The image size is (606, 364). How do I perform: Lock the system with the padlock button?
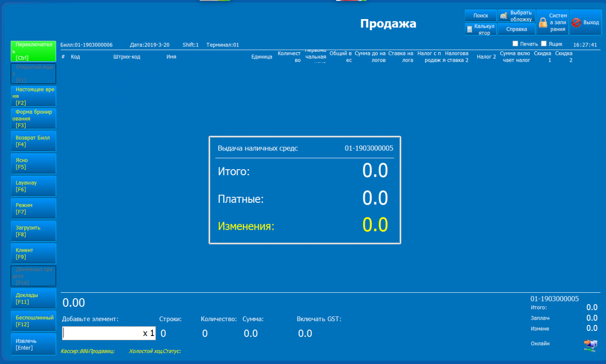click(552, 22)
